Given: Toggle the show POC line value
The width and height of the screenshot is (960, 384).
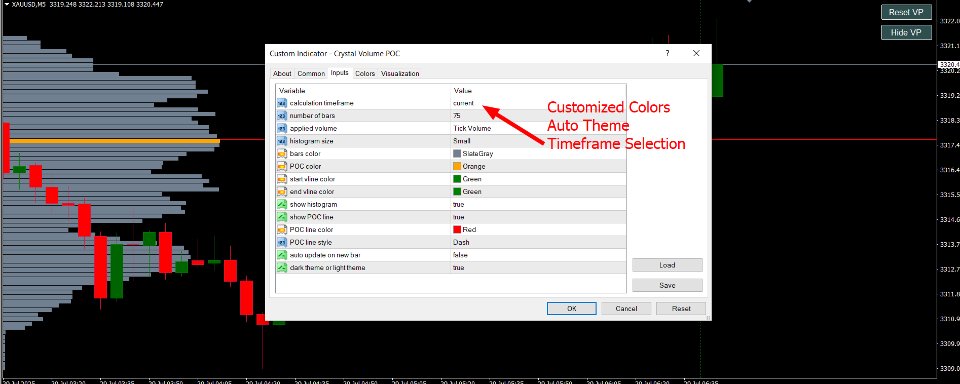Looking at the screenshot, I should [x=538, y=217].
